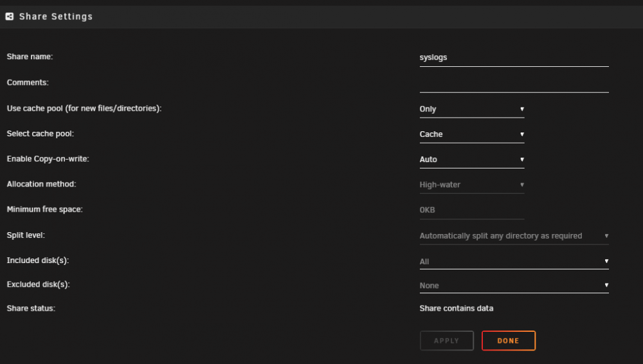The height and width of the screenshot is (364, 643).
Task: Open the Excluded disk(s) dropdown
Action: pyautogui.click(x=514, y=285)
